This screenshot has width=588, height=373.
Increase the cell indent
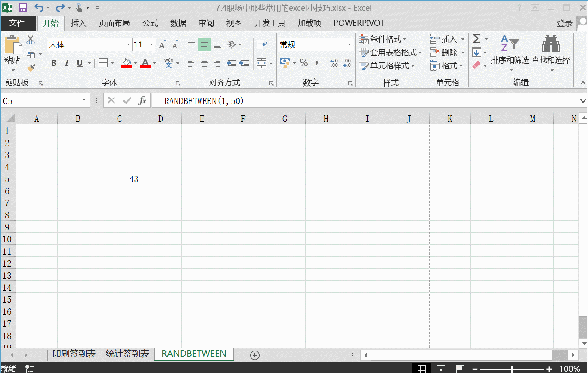point(244,63)
